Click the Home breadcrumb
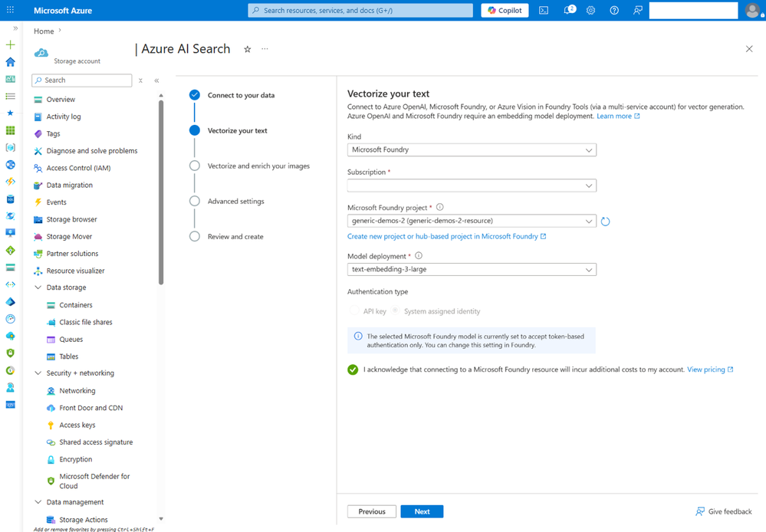766x532 pixels. coord(44,31)
